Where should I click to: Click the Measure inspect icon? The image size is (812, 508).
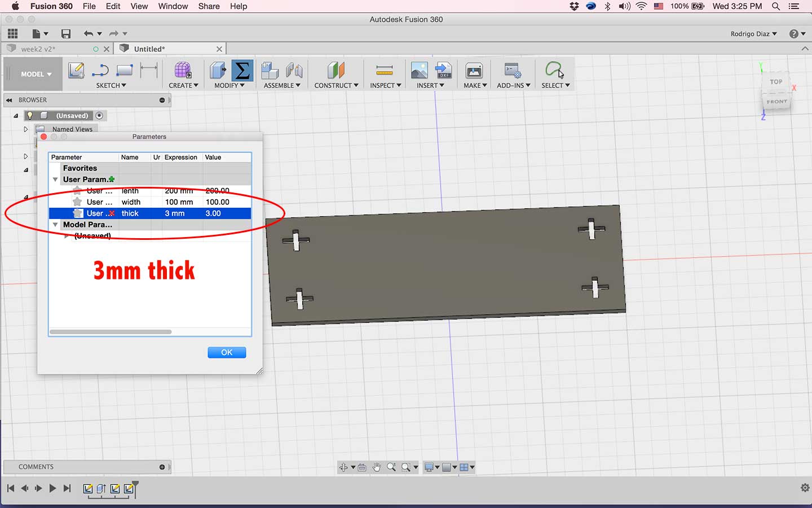click(385, 71)
